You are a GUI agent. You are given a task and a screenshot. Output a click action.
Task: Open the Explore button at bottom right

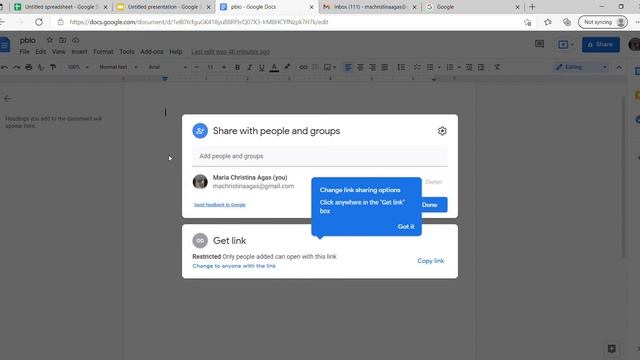(611, 349)
